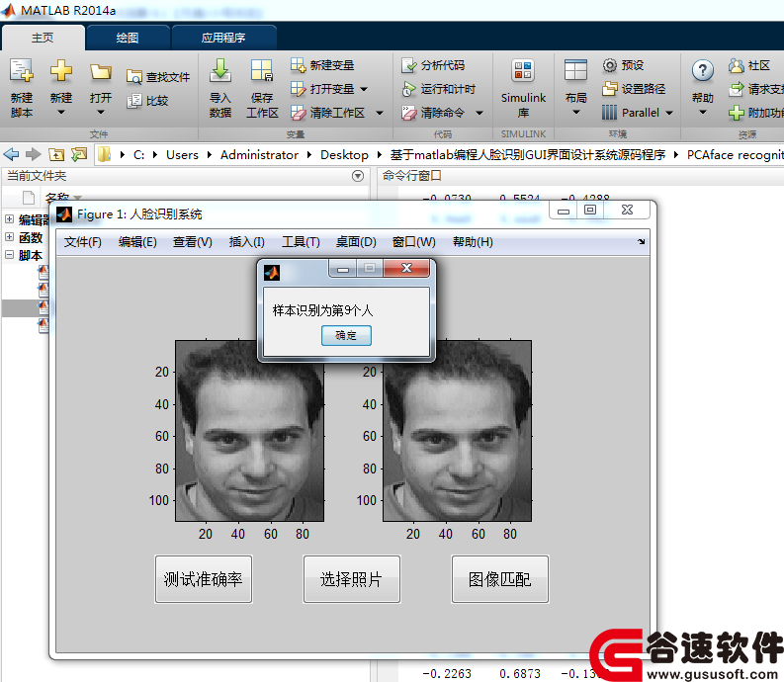Click Save Workspace (保存工作区)
Viewport: 784px width, 682px height.
point(262,88)
